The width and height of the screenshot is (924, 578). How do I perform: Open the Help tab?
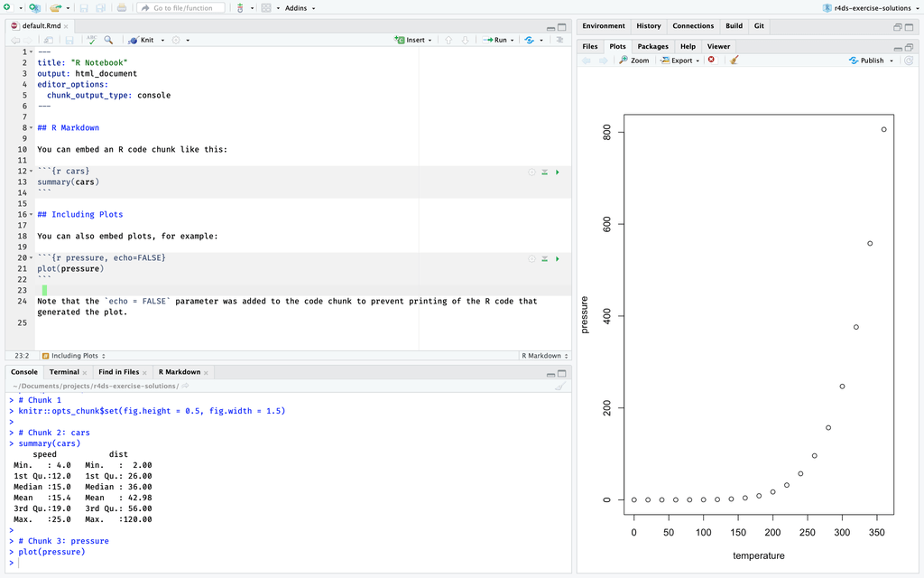click(x=688, y=47)
